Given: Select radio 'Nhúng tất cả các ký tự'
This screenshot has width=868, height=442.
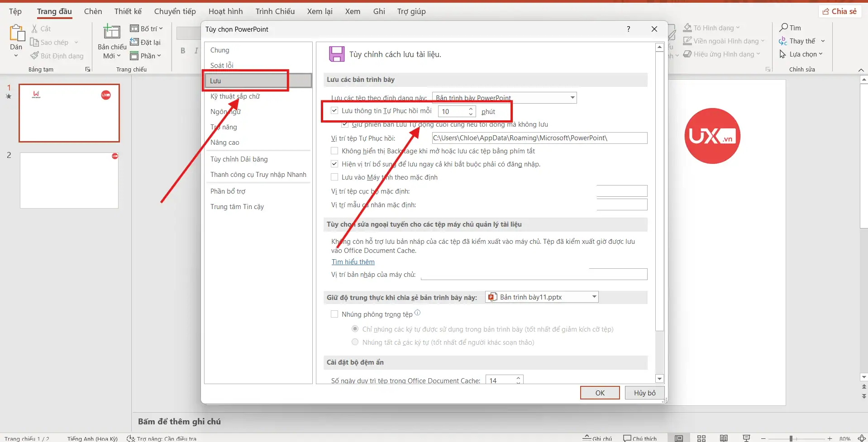Looking at the screenshot, I should coord(355,342).
